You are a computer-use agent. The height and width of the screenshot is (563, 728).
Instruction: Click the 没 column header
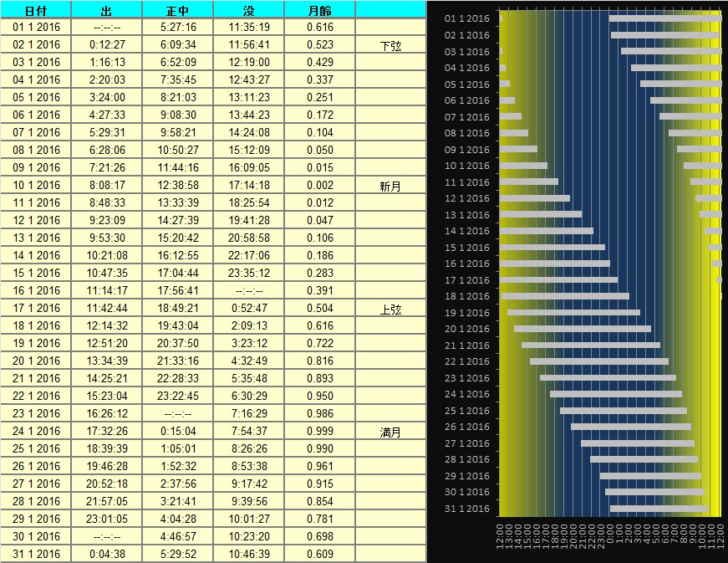tap(248, 10)
